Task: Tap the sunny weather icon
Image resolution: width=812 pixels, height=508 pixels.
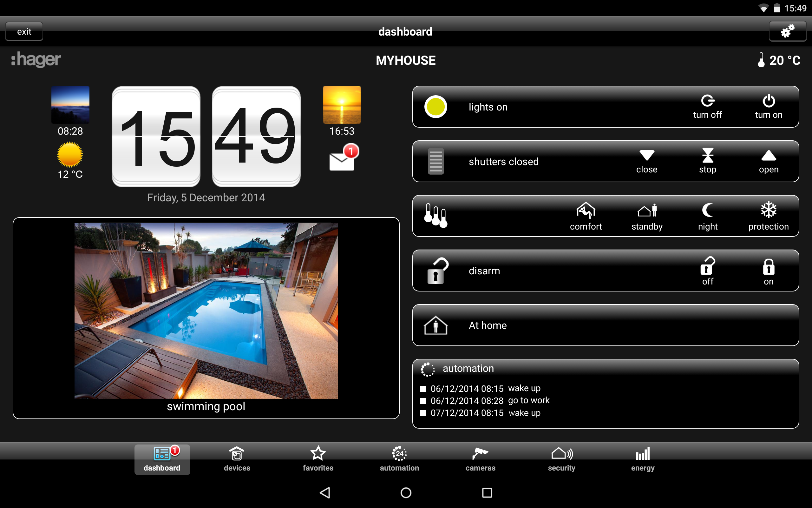Action: [70, 155]
